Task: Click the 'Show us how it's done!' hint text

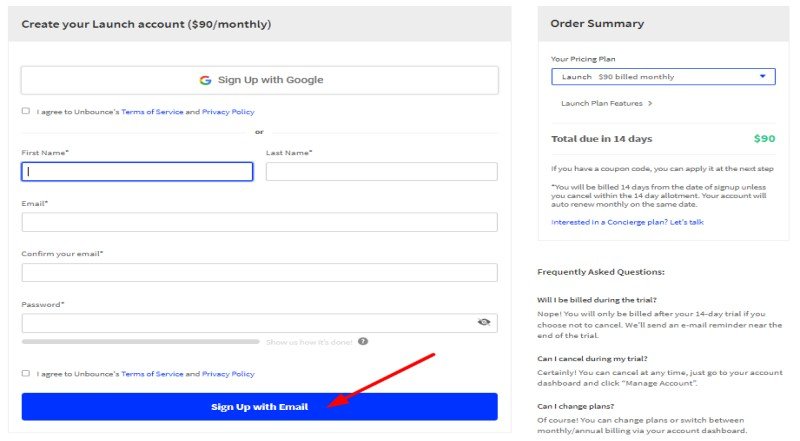Action: pos(309,342)
